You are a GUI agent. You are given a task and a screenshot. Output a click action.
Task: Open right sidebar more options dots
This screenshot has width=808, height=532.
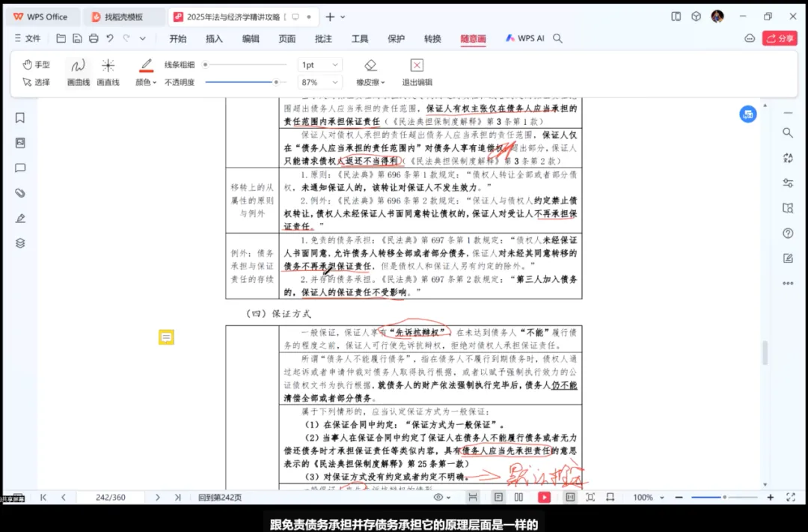[x=788, y=283]
